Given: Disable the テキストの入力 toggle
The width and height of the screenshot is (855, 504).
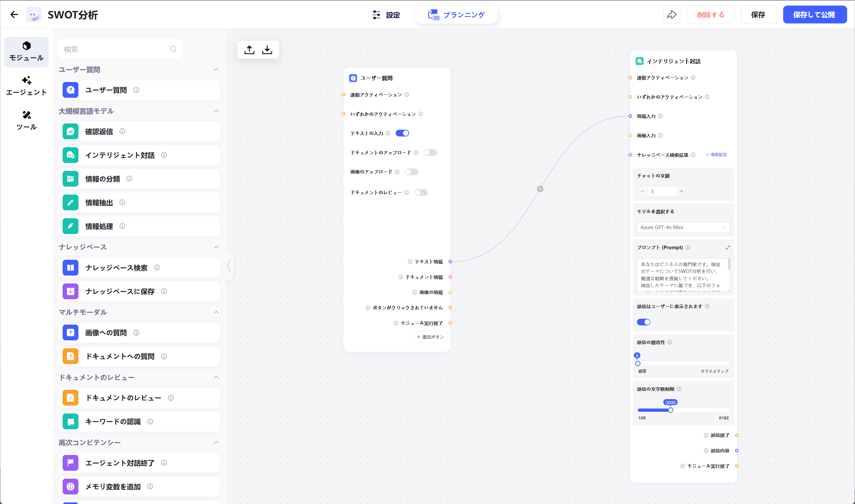Looking at the screenshot, I should pyautogui.click(x=402, y=133).
